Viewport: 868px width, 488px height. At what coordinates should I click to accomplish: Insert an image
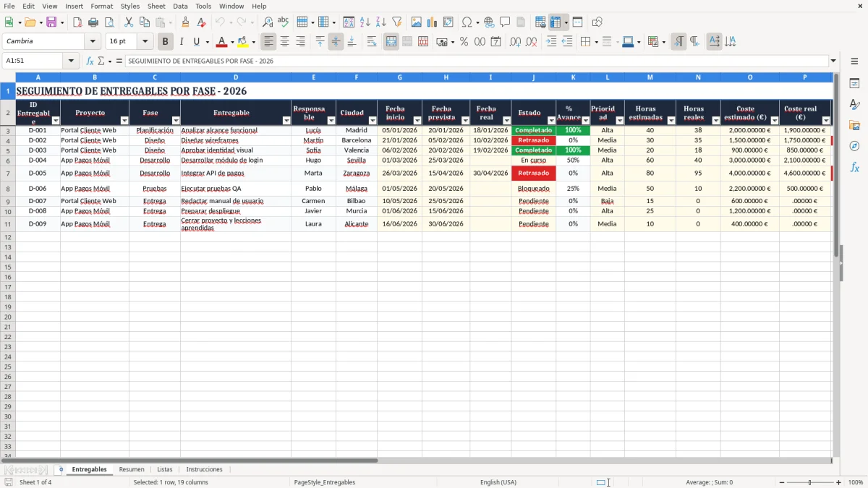[417, 22]
